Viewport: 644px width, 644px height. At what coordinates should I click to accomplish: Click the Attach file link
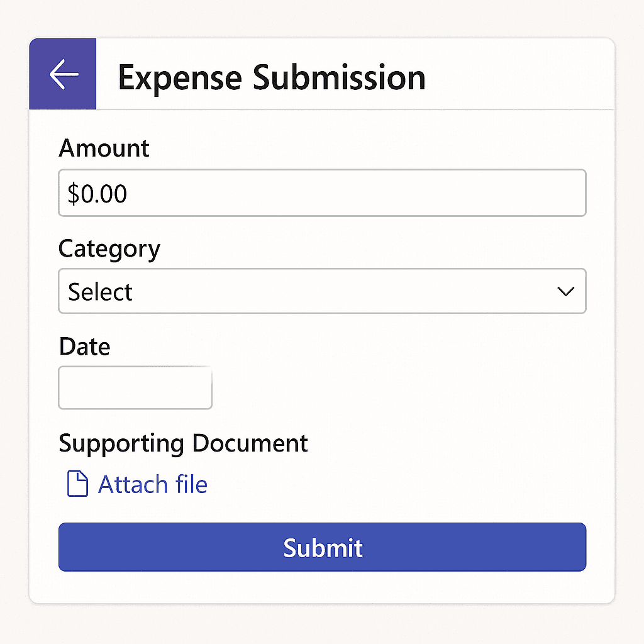(152, 484)
